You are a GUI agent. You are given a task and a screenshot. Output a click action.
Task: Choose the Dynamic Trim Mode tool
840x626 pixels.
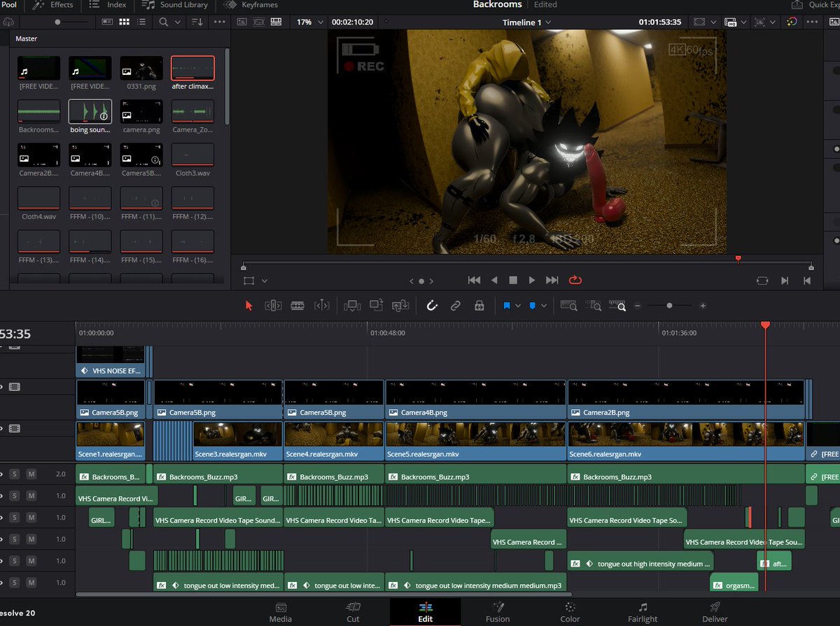pos(322,306)
